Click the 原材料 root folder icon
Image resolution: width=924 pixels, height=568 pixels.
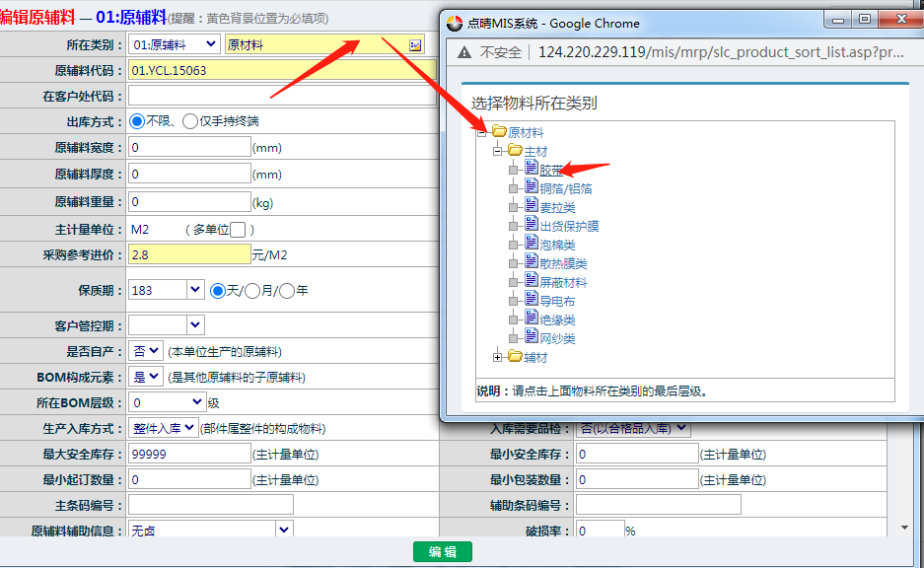[499, 132]
